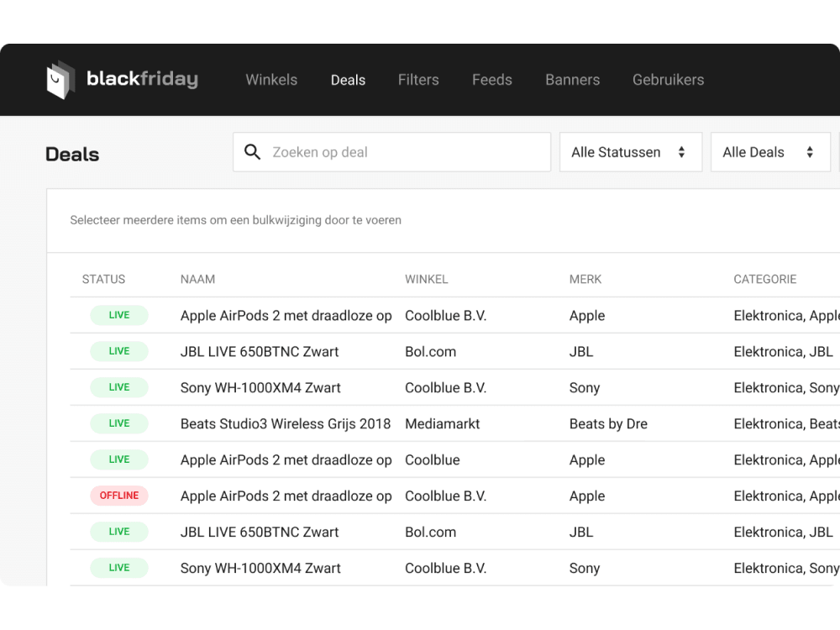This screenshot has width=840, height=630.
Task: Click the magnifying glass search icon
Action: 252,152
